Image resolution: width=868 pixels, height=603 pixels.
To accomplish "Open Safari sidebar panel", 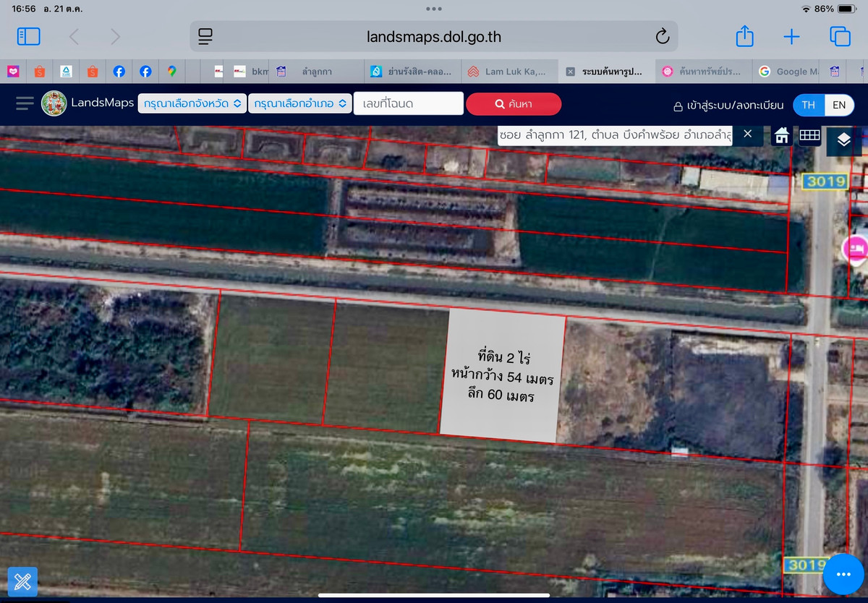I will pos(29,37).
